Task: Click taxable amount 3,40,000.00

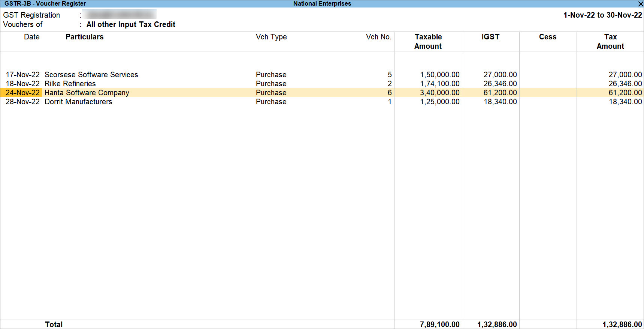Action: pyautogui.click(x=440, y=93)
